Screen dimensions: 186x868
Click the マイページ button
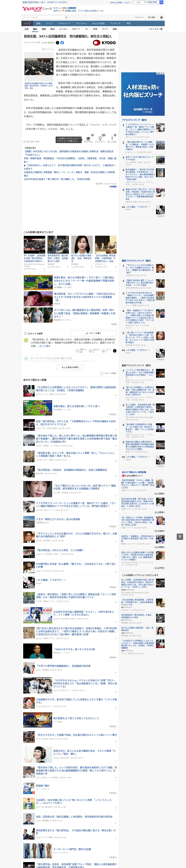tap(139, 18)
